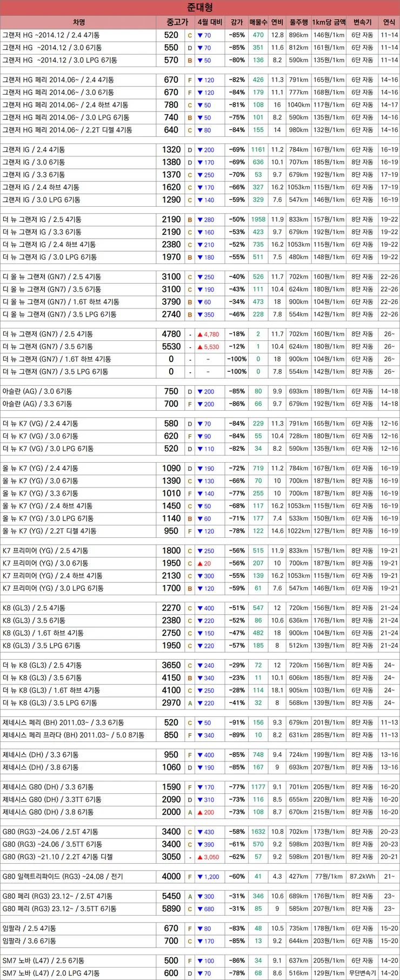Select row 더 뉴 K7 (VG) / 3.0 LPG 6기통
The height and width of the screenshot is (980, 400).
pyautogui.click(x=200, y=449)
